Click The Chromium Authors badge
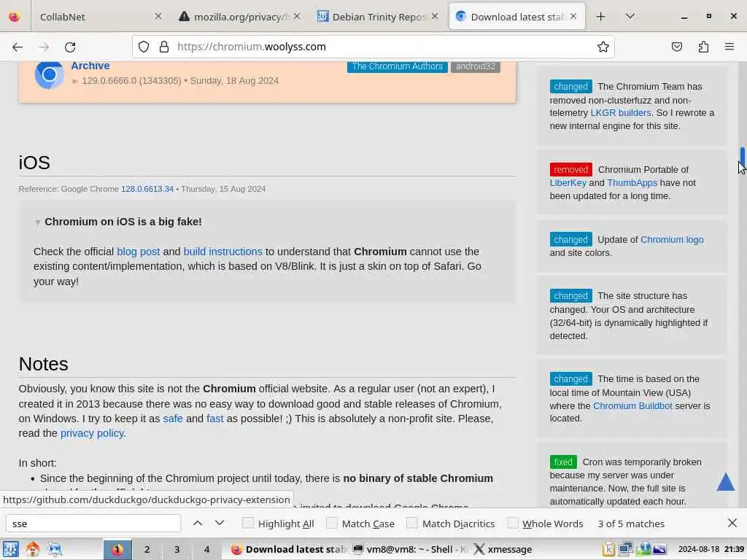This screenshot has height=560, width=747. click(397, 66)
